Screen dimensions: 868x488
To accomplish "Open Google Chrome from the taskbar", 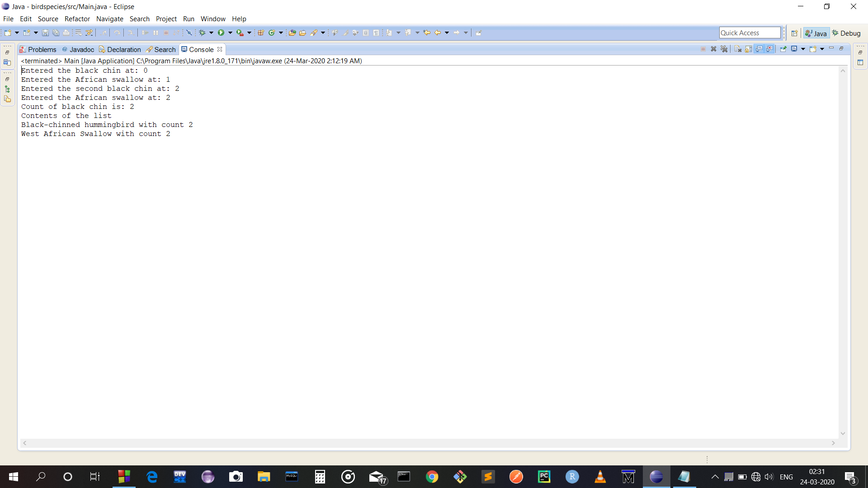I will 432,477.
